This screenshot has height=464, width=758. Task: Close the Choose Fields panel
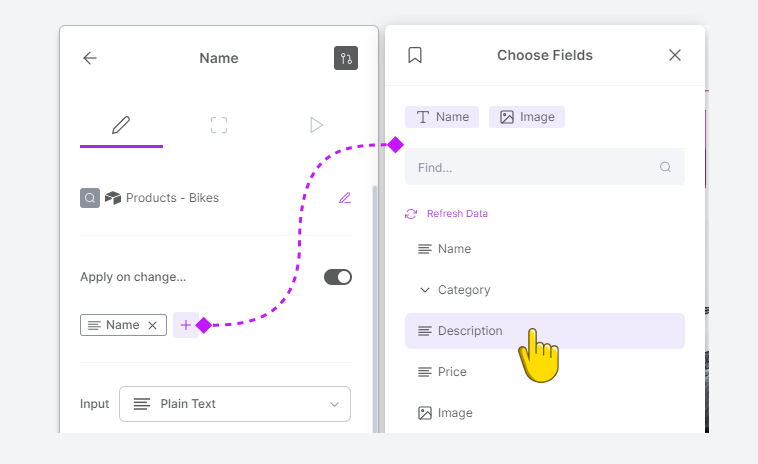pyautogui.click(x=675, y=55)
